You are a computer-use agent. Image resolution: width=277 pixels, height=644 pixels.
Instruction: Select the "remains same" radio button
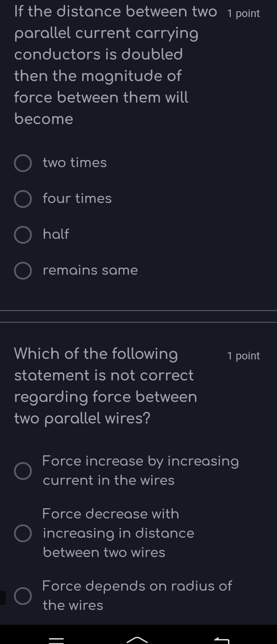23,270
